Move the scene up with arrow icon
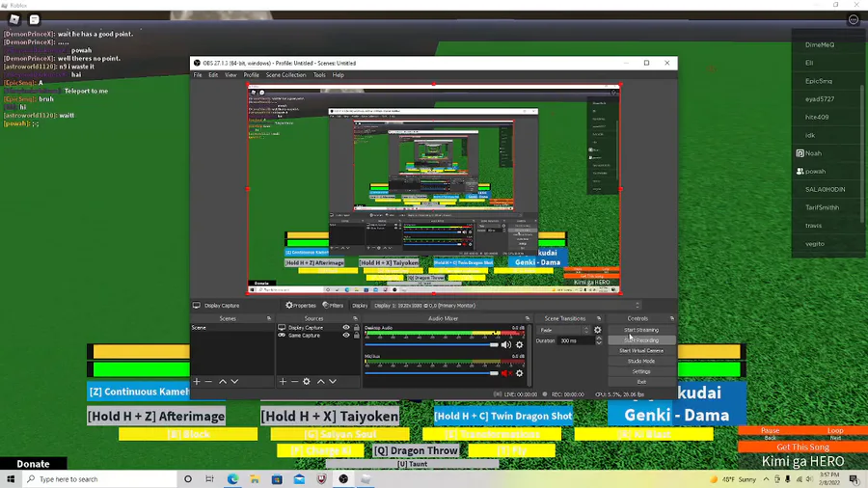 223,381
